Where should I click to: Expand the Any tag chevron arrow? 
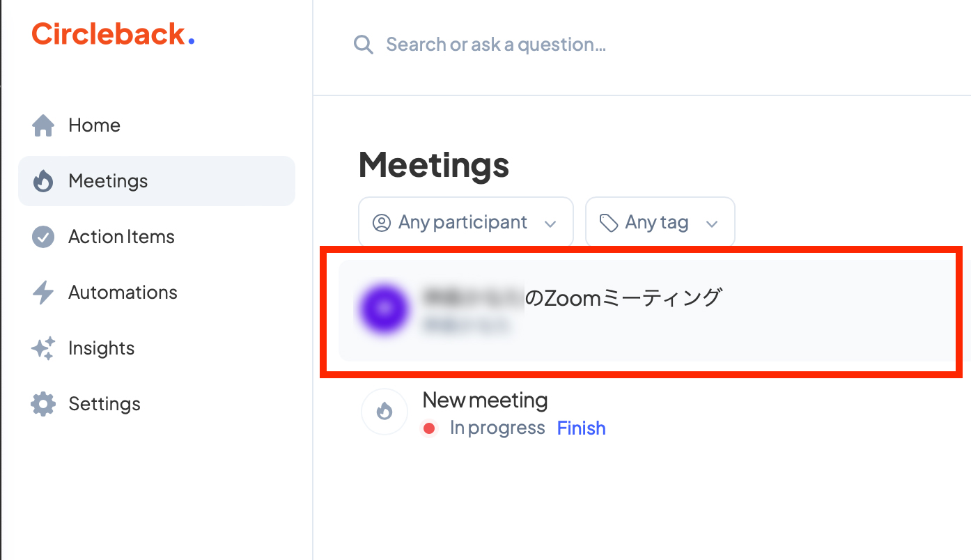(x=711, y=224)
